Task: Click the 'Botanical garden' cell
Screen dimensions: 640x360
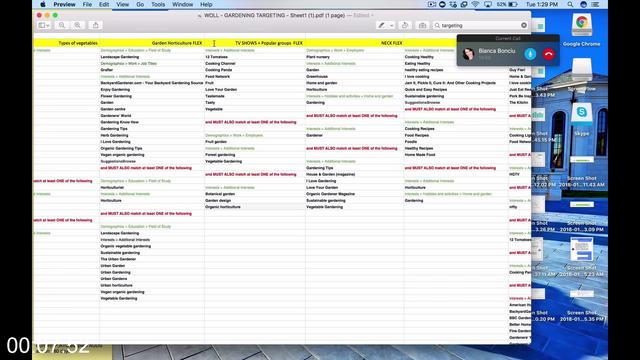Action: [x=220, y=194]
